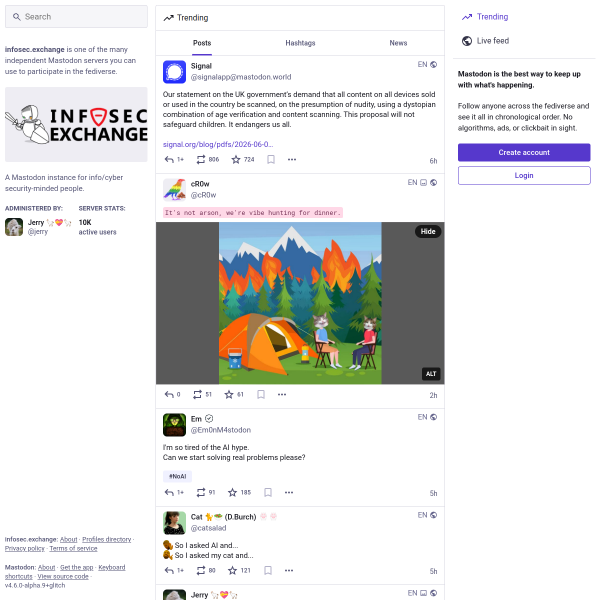Image resolution: width=600 pixels, height=600 pixels.
Task: Open admin Jerry's avatar in sidebar
Action: pos(14,227)
